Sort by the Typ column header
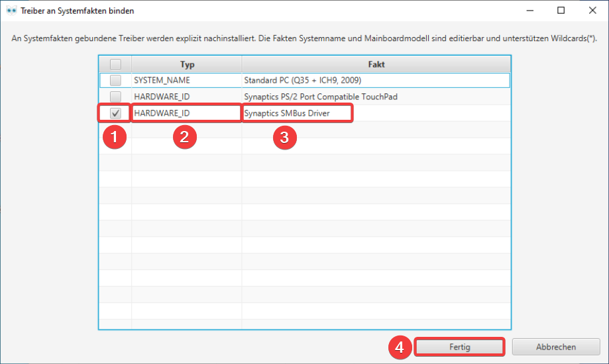Viewport: 609px width, 364px height. click(x=187, y=64)
